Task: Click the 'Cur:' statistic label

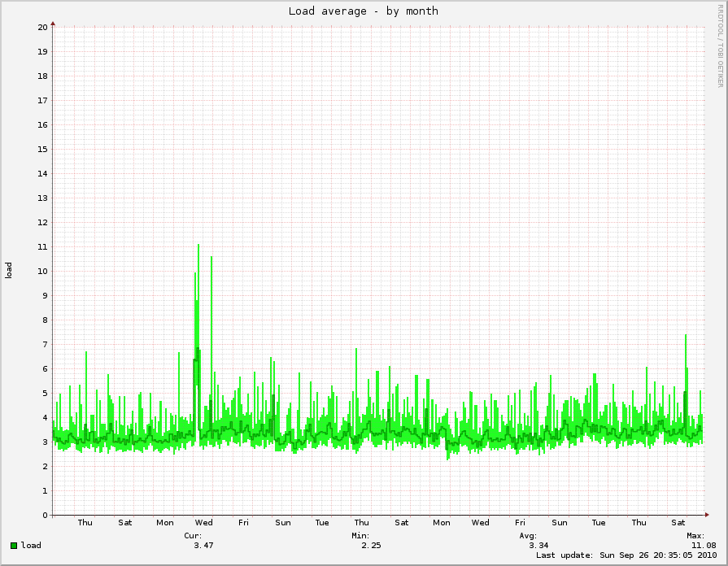Action: 193,535
